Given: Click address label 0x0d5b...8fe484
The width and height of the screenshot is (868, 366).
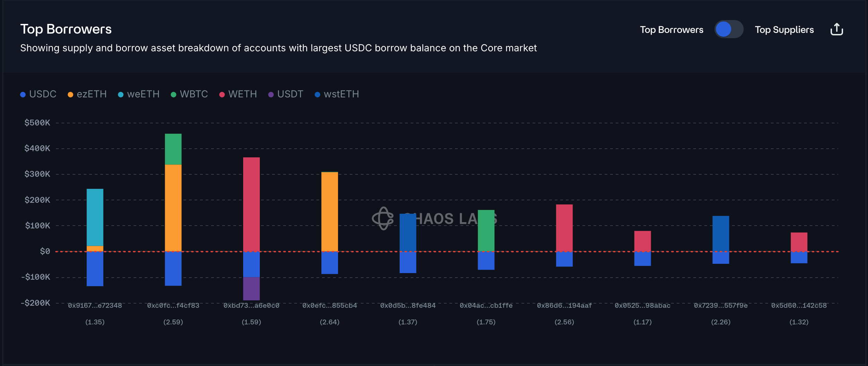Looking at the screenshot, I should (408, 305).
